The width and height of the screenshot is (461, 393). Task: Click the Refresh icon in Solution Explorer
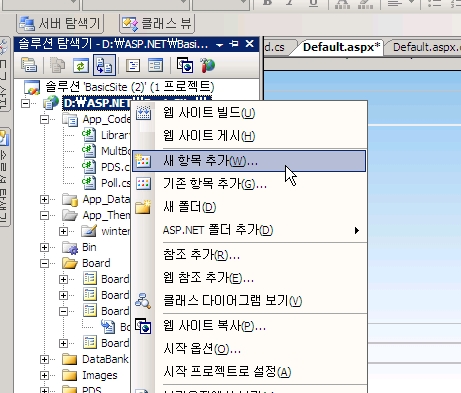click(x=81, y=65)
